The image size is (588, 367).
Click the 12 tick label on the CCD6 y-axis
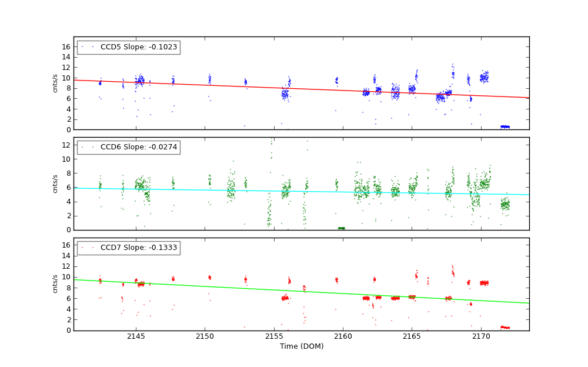[x=66, y=145]
